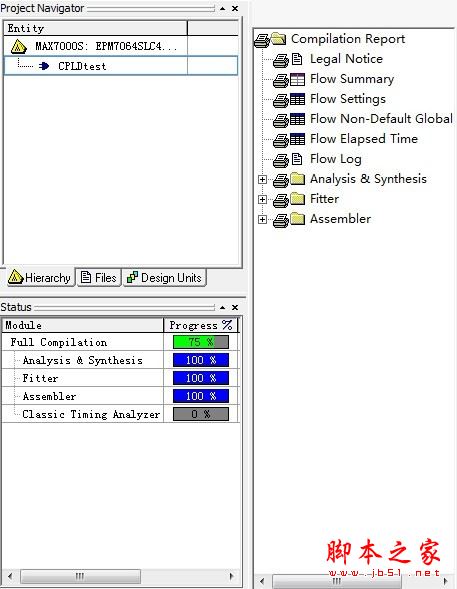Select the Fitter module row text
This screenshot has height=589, width=457.
(x=40, y=378)
